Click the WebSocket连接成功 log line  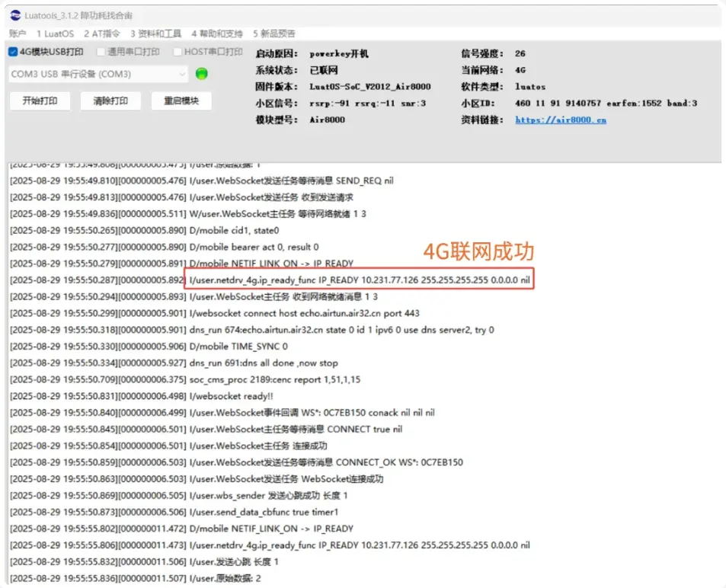[x=197, y=479]
